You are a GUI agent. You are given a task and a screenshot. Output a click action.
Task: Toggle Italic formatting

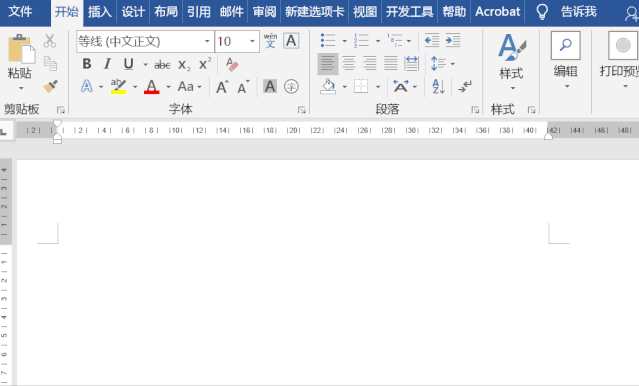[x=107, y=64]
